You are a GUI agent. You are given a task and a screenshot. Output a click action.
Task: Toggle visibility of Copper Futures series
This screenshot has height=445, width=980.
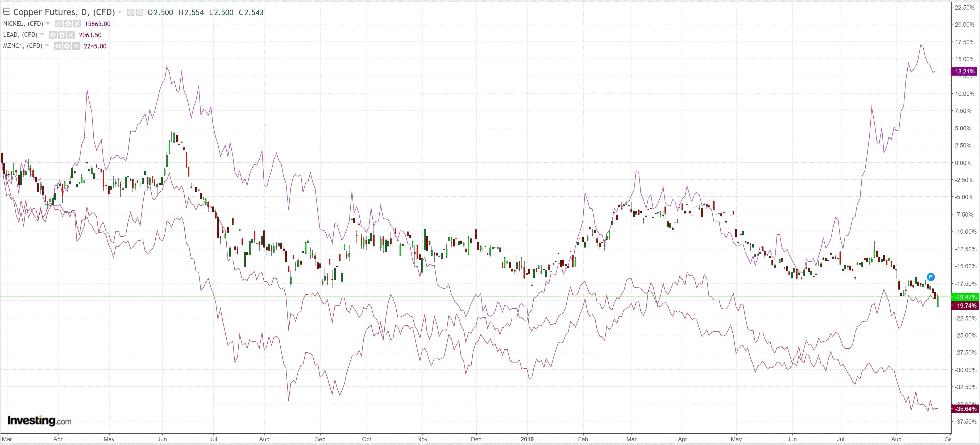pyautogui.click(x=131, y=13)
